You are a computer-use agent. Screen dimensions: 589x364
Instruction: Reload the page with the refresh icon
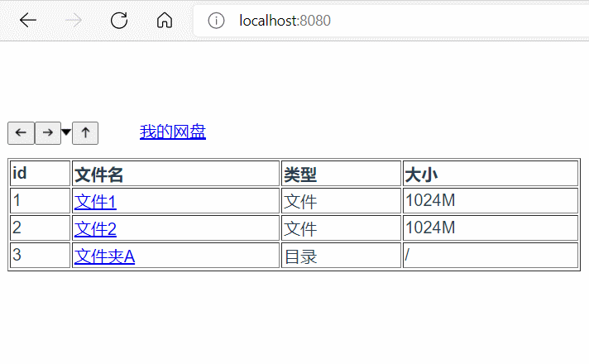tap(119, 21)
